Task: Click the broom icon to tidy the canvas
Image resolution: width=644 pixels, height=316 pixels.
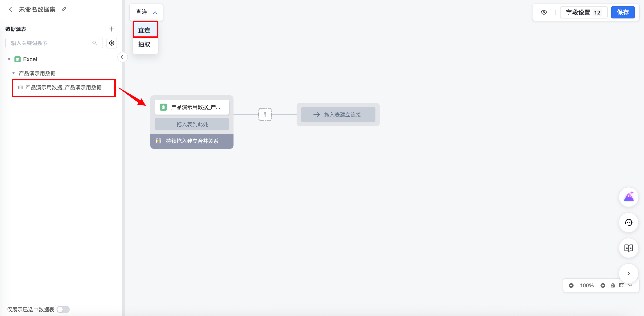Action: click(613, 285)
